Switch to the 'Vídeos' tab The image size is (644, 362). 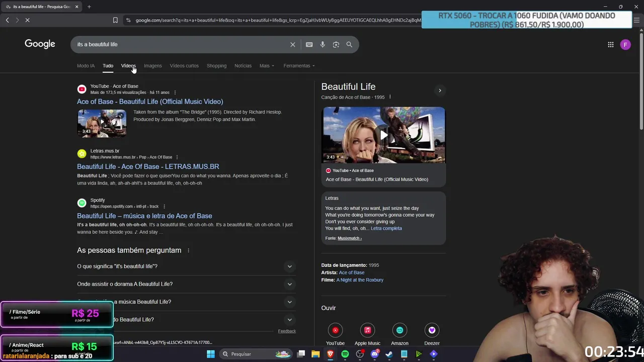[x=128, y=66]
